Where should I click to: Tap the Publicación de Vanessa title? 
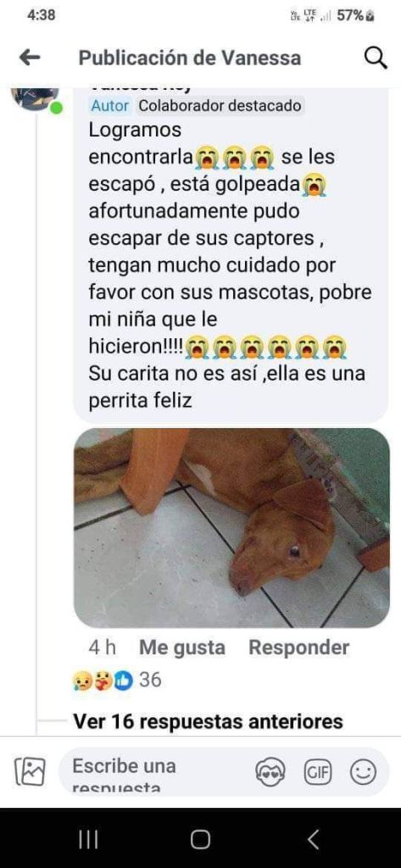pyautogui.click(x=190, y=58)
